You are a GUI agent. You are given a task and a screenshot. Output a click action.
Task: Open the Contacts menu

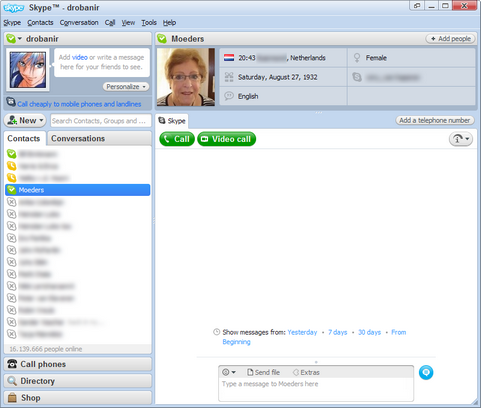(x=40, y=23)
